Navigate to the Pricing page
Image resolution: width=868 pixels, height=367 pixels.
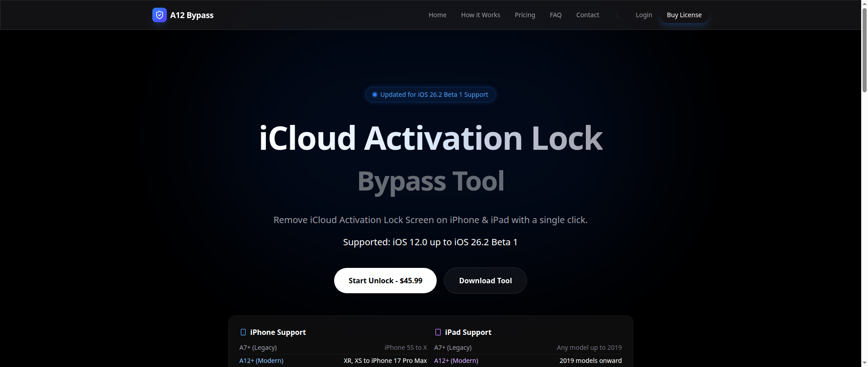tap(524, 15)
